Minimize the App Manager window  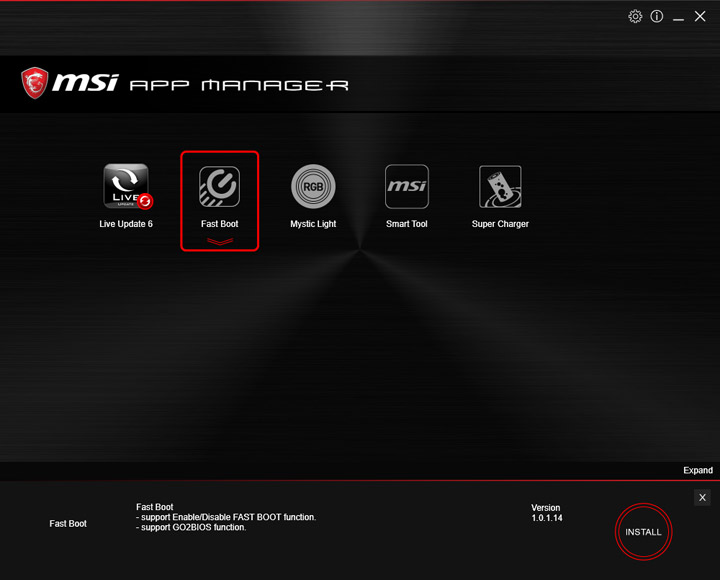(x=678, y=18)
